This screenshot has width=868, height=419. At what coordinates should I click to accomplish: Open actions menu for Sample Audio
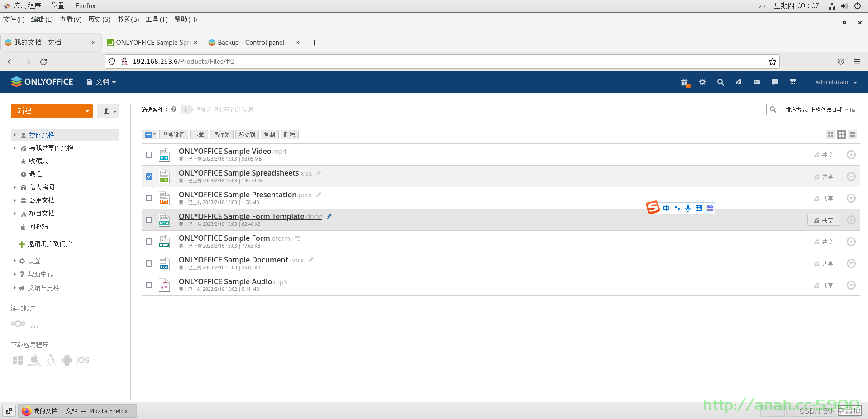pos(851,285)
